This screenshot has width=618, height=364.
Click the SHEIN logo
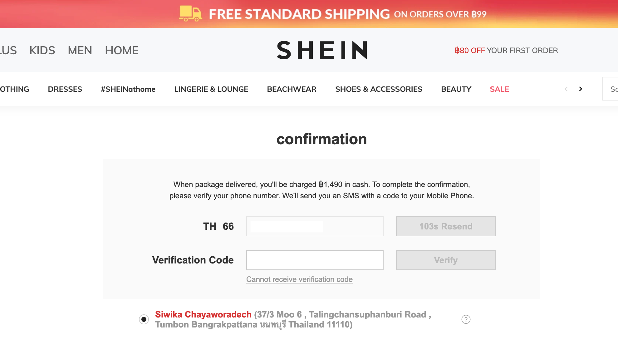322,50
